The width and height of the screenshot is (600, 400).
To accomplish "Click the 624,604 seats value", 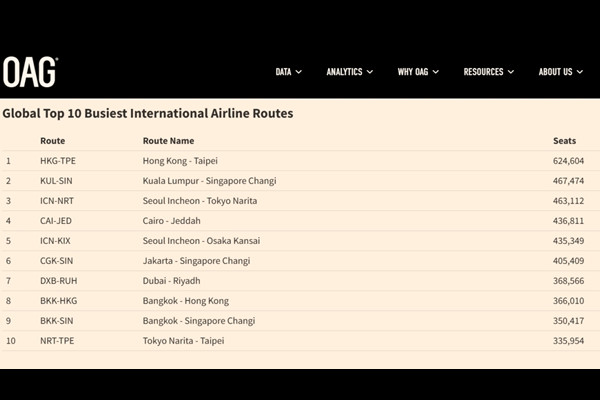I will (568, 161).
